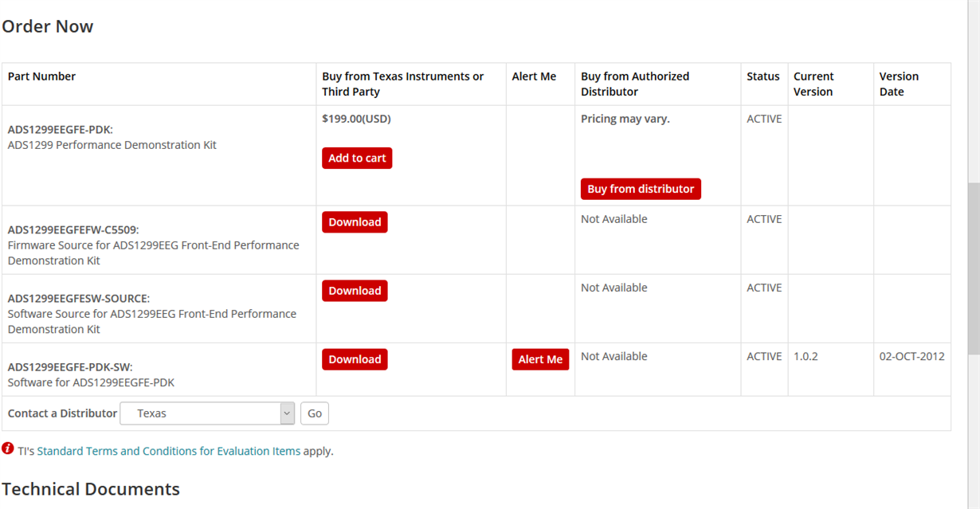The width and height of the screenshot is (980, 509).
Task: Download the ADS1299EEGFEFW-C5509 firmware source
Action: (x=355, y=222)
